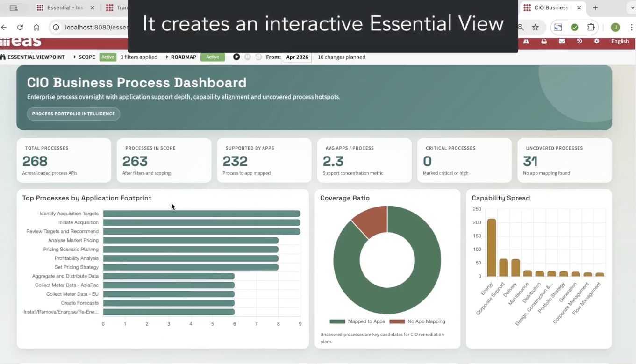Open the English language selector
Screen dimensions: 636x364
620,41
